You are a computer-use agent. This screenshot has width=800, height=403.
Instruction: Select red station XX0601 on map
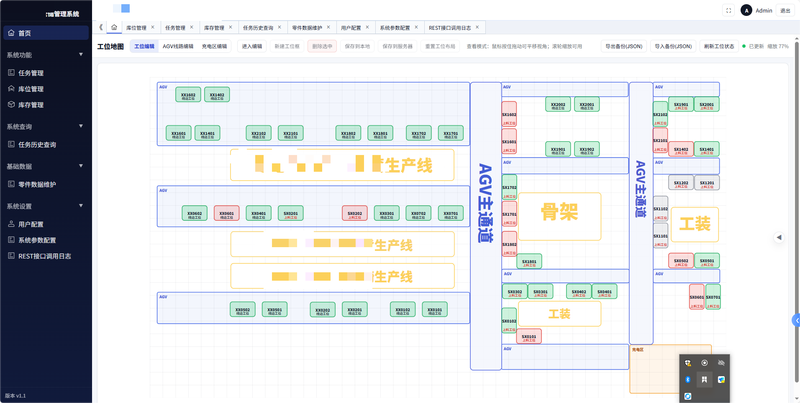[227, 213]
